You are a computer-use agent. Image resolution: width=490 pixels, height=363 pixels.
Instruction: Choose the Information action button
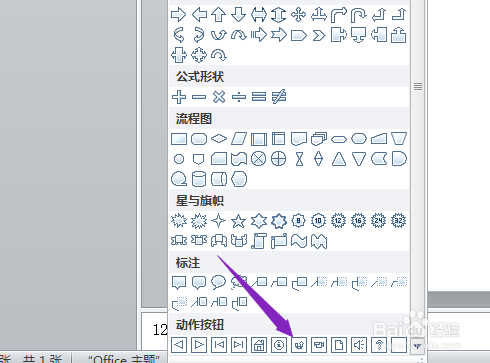click(279, 345)
